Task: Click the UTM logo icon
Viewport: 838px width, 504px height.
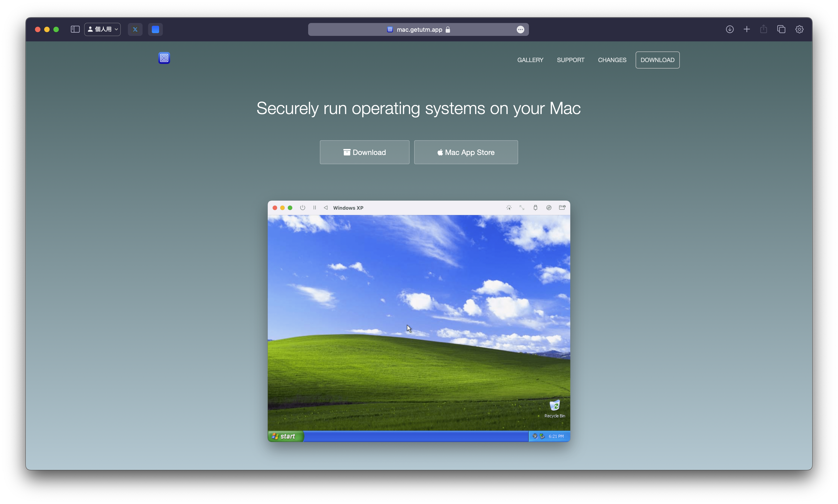Action: point(164,58)
